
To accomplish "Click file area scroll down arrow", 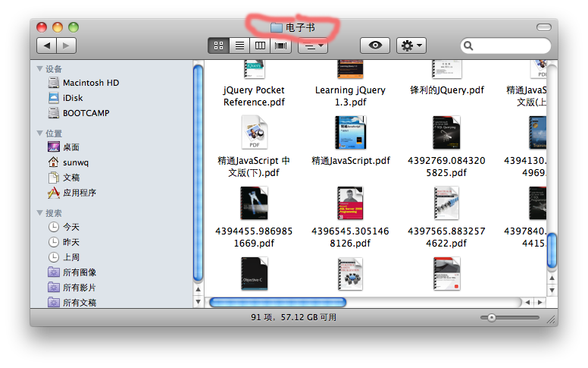I will coord(552,291).
